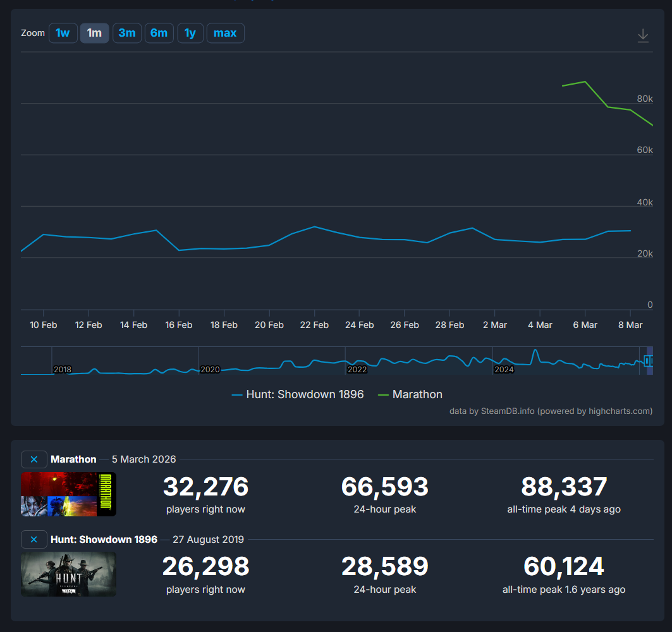Screen dimensions: 672x632
Task: Remove Marathon from comparison with X button
Action: coord(34,459)
